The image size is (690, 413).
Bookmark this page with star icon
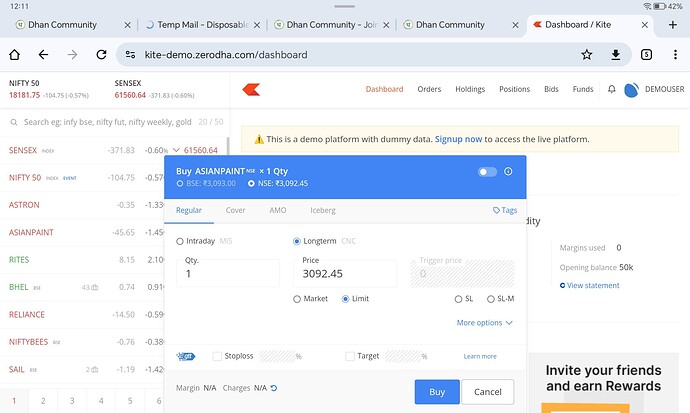point(587,55)
